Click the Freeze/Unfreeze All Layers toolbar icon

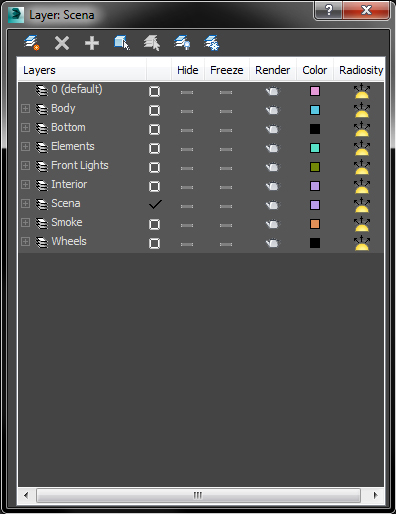pos(212,43)
